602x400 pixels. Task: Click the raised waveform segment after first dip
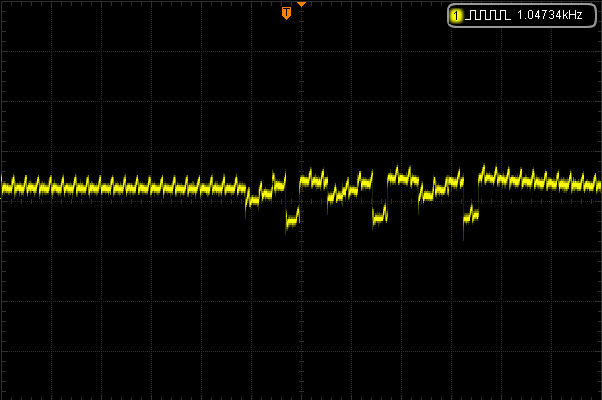click(313, 180)
